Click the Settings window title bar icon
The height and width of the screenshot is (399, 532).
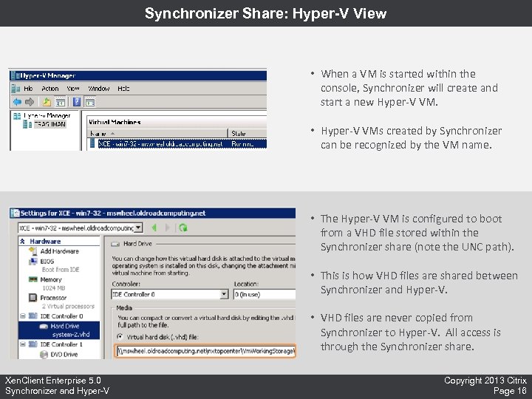click(x=15, y=213)
